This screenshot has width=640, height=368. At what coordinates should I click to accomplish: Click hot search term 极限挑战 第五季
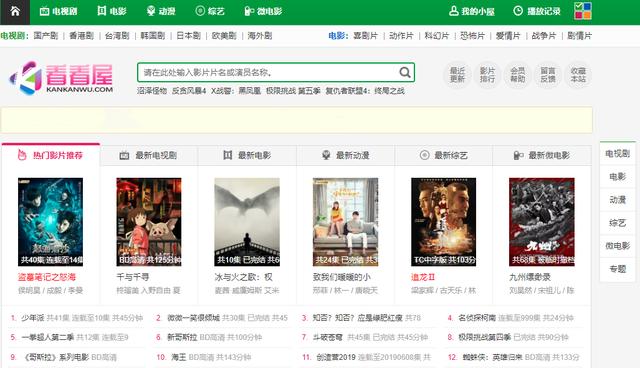[293, 91]
